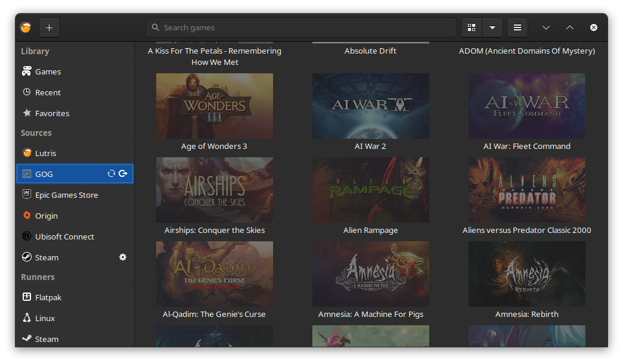
Task: Select the Epic Games Store source
Action: [x=66, y=195]
